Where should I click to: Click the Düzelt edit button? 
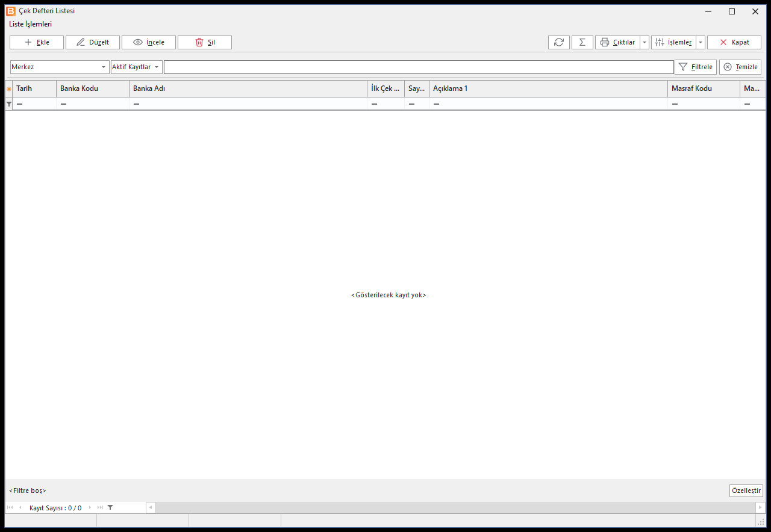93,42
